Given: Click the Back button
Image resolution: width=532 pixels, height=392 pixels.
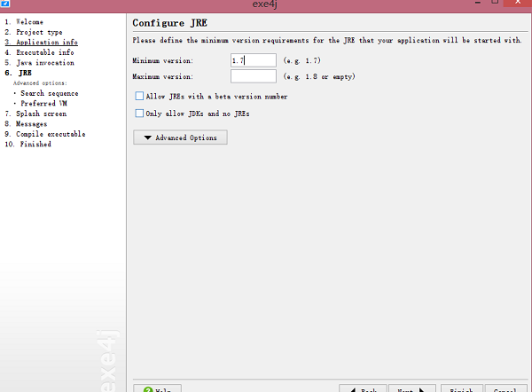Looking at the screenshot, I should [x=363, y=389].
